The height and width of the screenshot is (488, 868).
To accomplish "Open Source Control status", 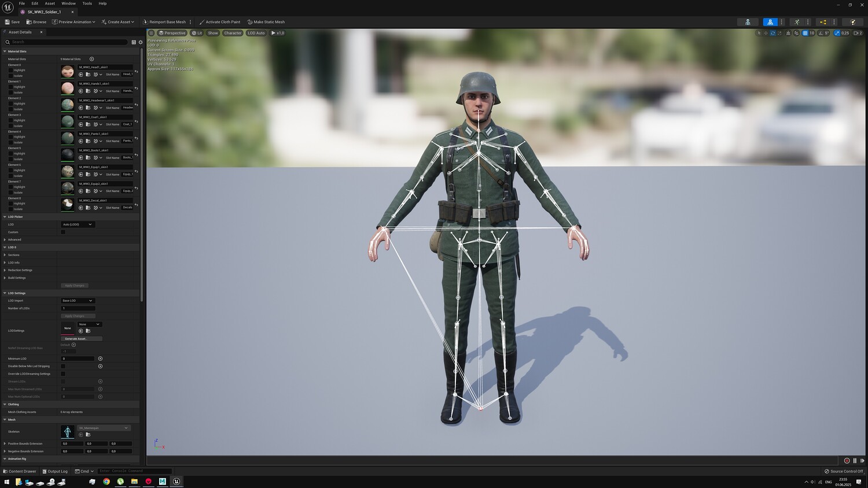I will [844, 471].
